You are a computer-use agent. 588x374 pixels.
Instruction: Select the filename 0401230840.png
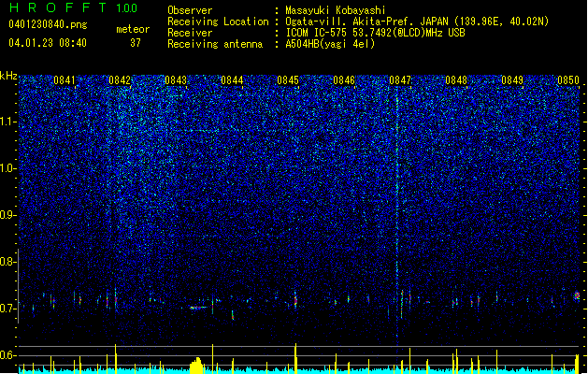click(48, 25)
